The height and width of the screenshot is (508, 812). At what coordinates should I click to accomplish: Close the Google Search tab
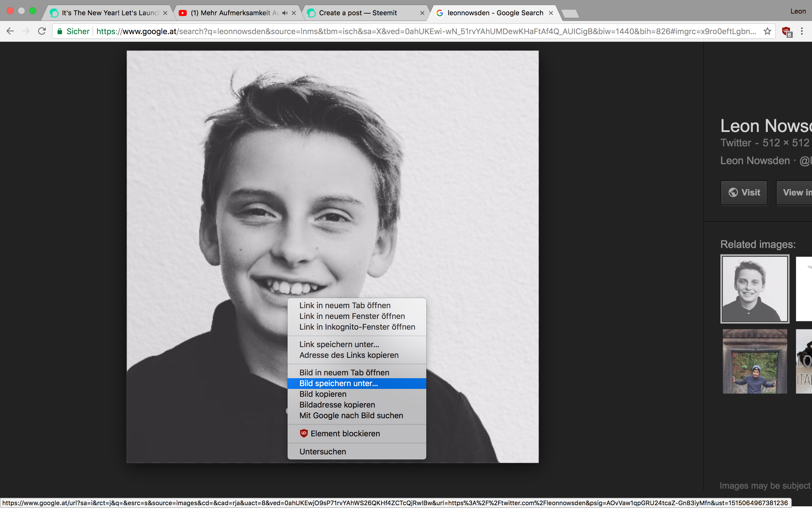click(551, 13)
